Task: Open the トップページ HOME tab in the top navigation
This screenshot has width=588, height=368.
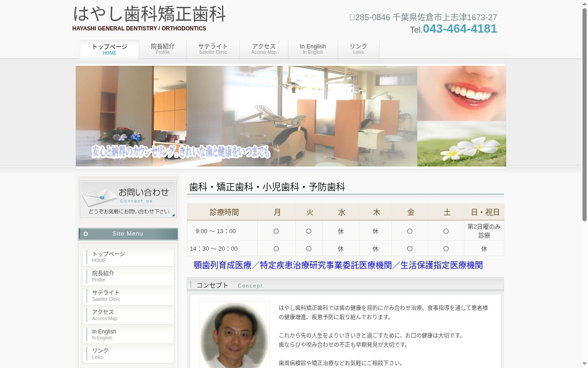Action: tap(109, 49)
